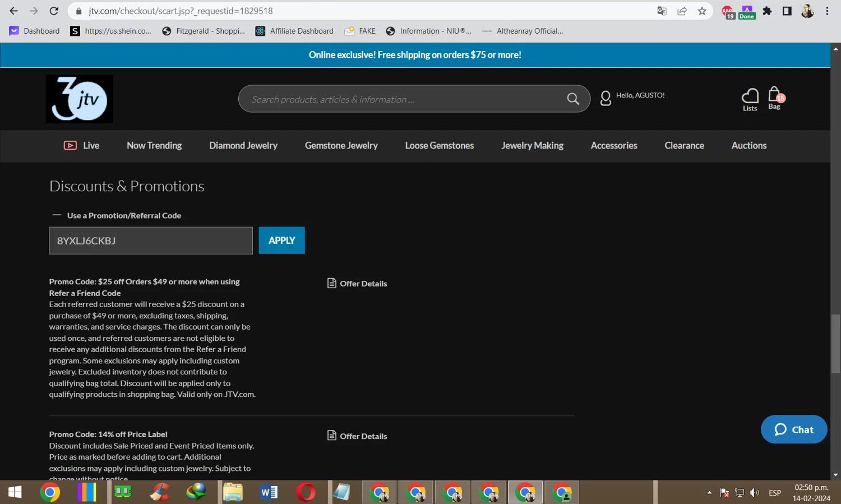Click the volume speaker tray icon

pyautogui.click(x=755, y=493)
